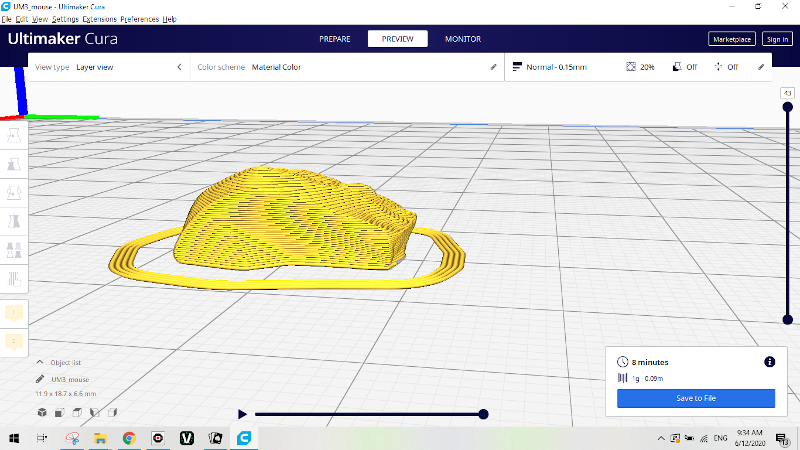The height and width of the screenshot is (450, 800).
Task: Show hidden system tray icons
Action: pos(661,438)
